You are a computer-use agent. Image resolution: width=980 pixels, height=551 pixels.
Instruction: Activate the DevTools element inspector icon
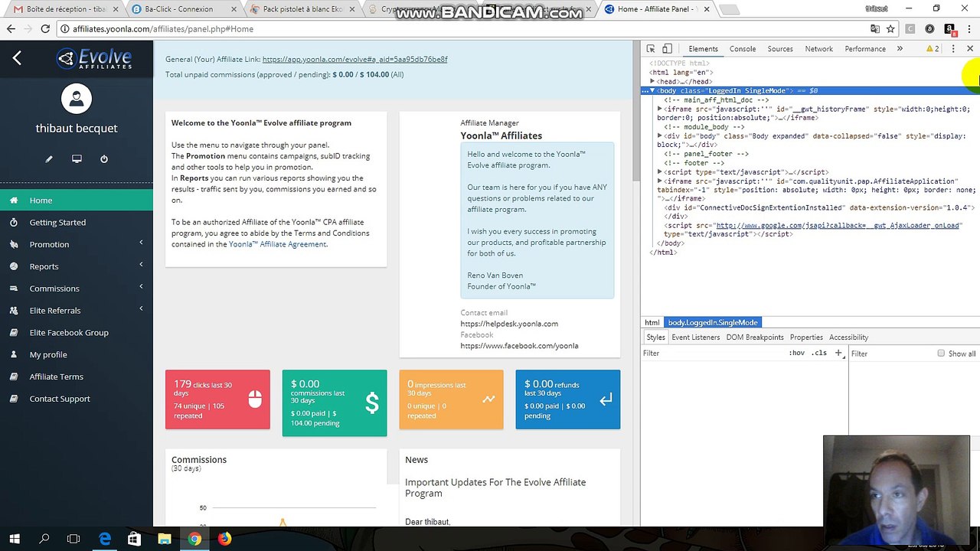pyautogui.click(x=651, y=49)
